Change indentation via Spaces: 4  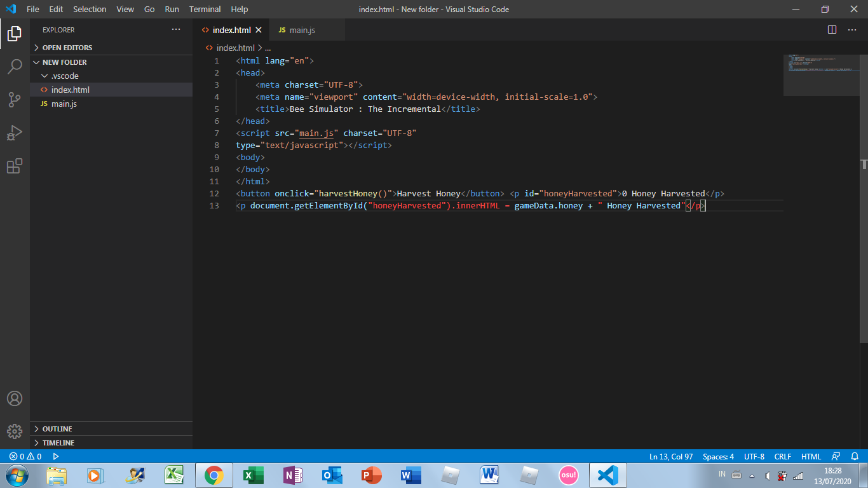click(718, 456)
